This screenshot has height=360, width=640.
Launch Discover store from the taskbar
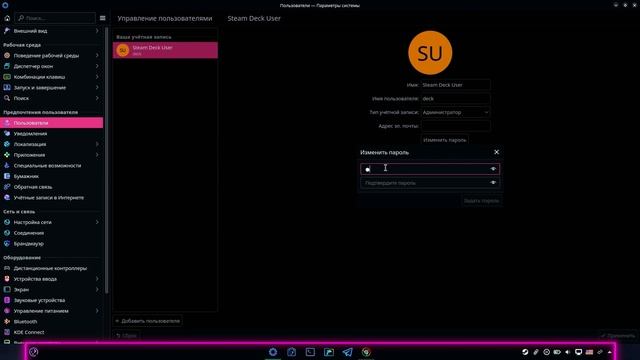click(x=291, y=352)
